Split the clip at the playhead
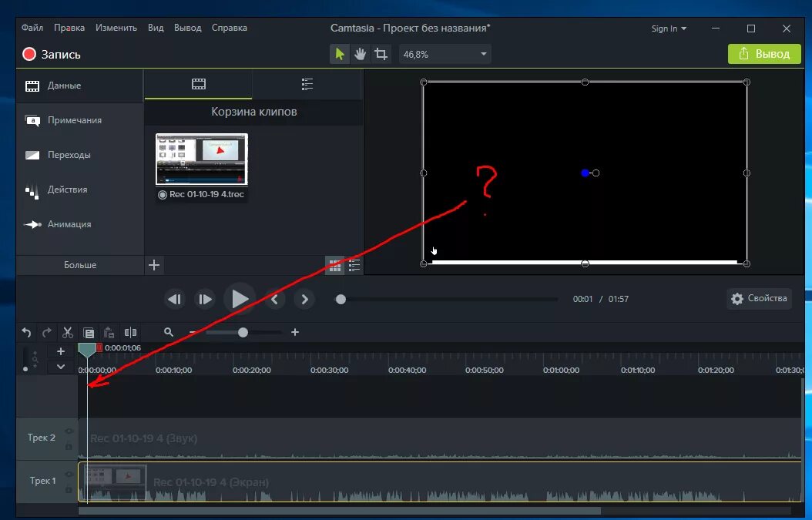 (x=130, y=333)
